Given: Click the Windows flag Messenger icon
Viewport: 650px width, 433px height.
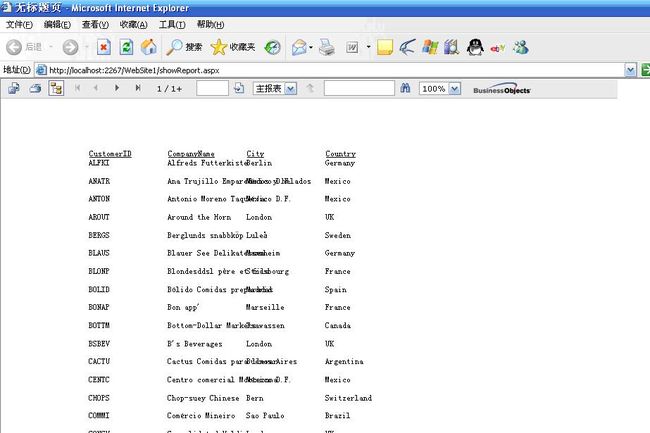Looking at the screenshot, I should click(430, 47).
